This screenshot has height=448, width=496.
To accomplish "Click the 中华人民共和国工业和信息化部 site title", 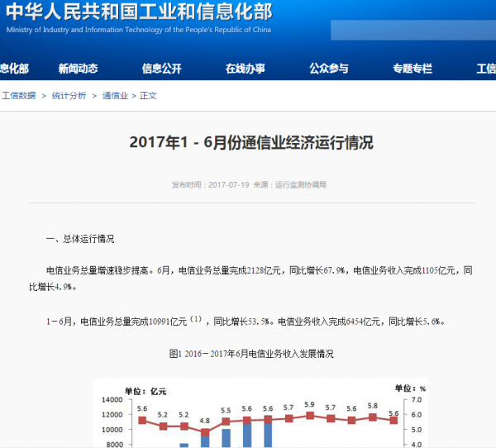I will [139, 12].
